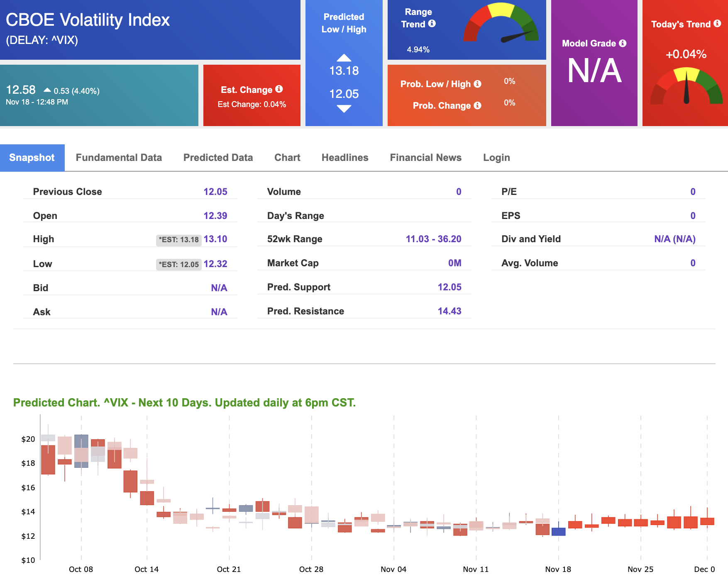This screenshot has height=579, width=728.
Task: Click the down arrow below predicted low 12.05
Action: pos(344,109)
